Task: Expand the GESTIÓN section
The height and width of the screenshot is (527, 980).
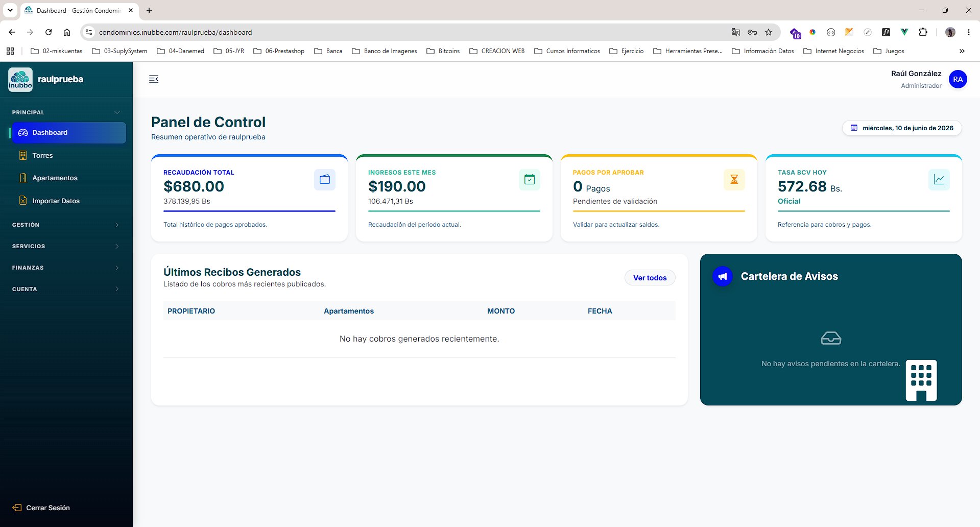Action: (66, 225)
